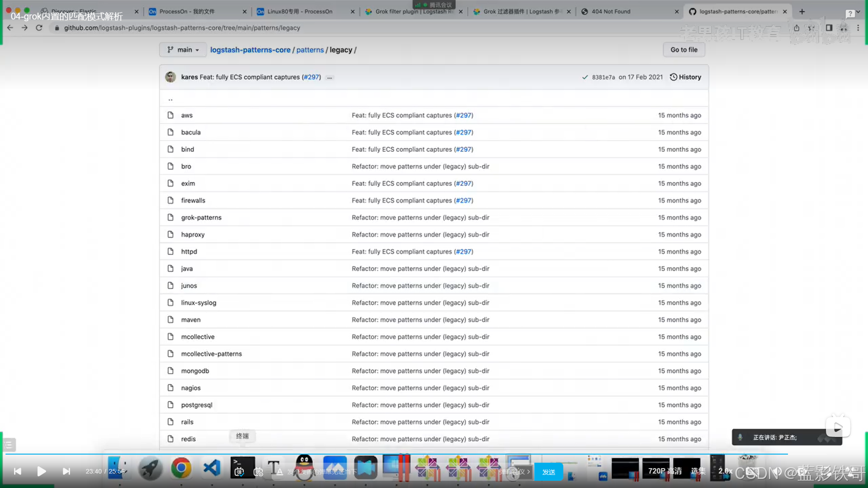Click the kares avatar image

point(170,77)
